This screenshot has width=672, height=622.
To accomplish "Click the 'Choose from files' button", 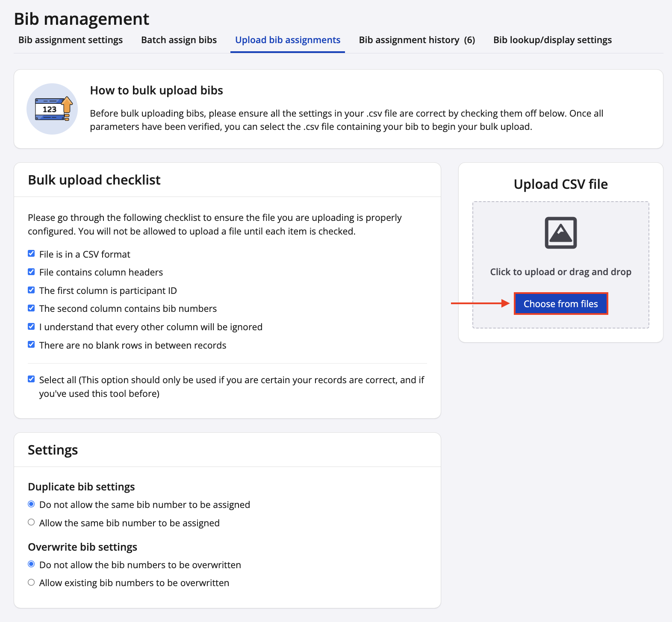I will [560, 304].
